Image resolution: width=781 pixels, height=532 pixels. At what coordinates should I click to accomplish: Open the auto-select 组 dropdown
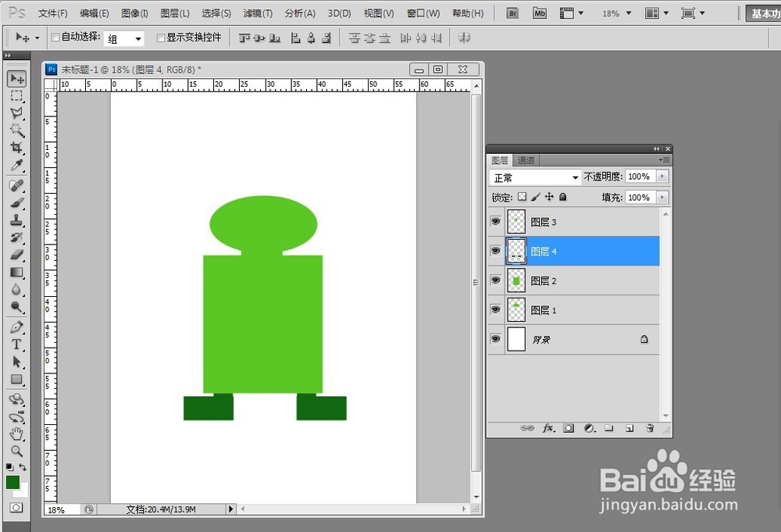(x=125, y=39)
